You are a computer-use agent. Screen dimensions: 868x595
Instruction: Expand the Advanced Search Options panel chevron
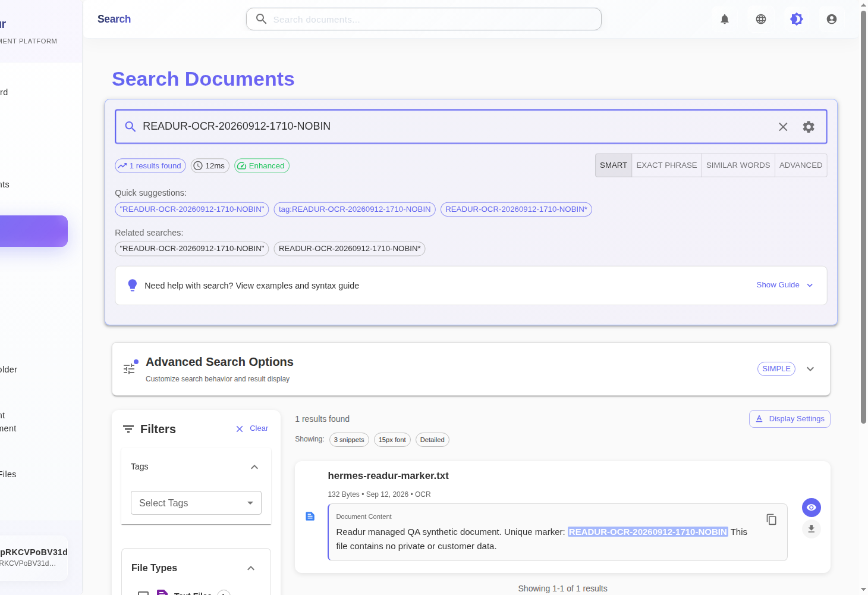(x=810, y=369)
